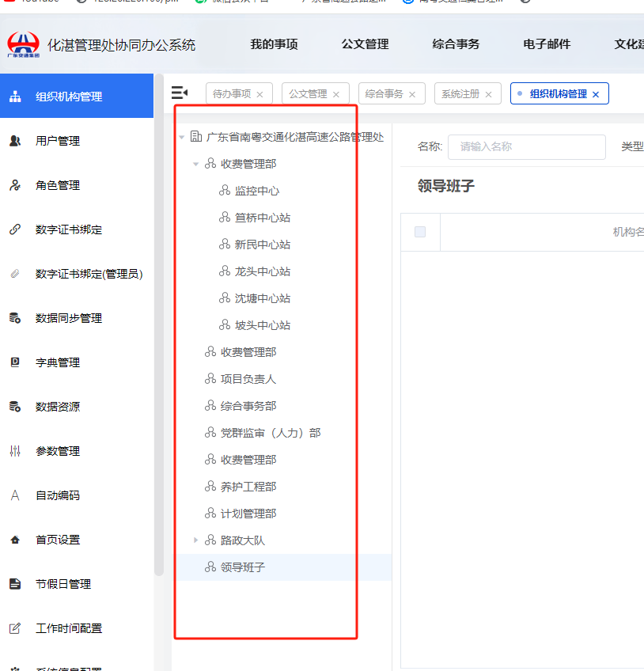Click the 用户管理 user icon
The height and width of the screenshot is (671, 644).
tap(15, 141)
